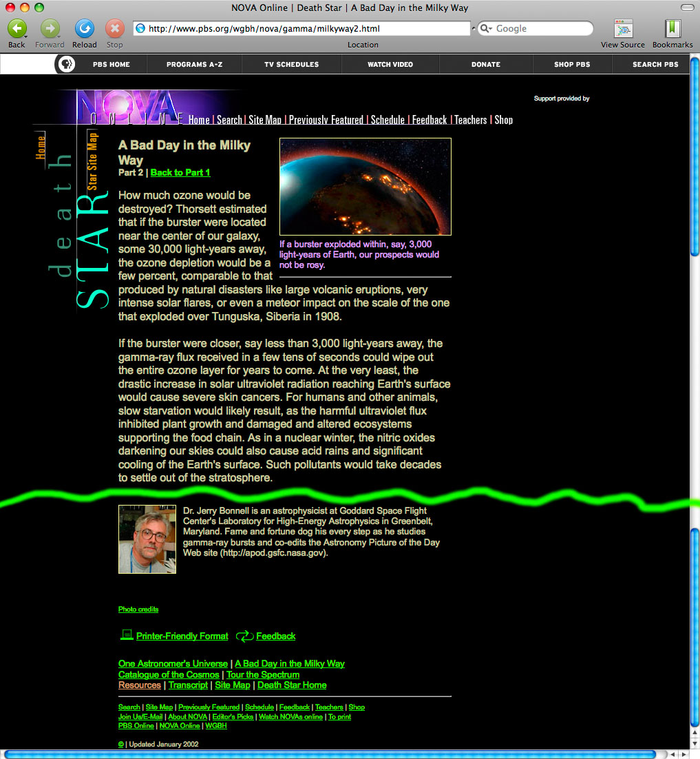Screen dimensions: 700x759
Task: Click the horizontal scrollbar thumb
Action: (330, 754)
